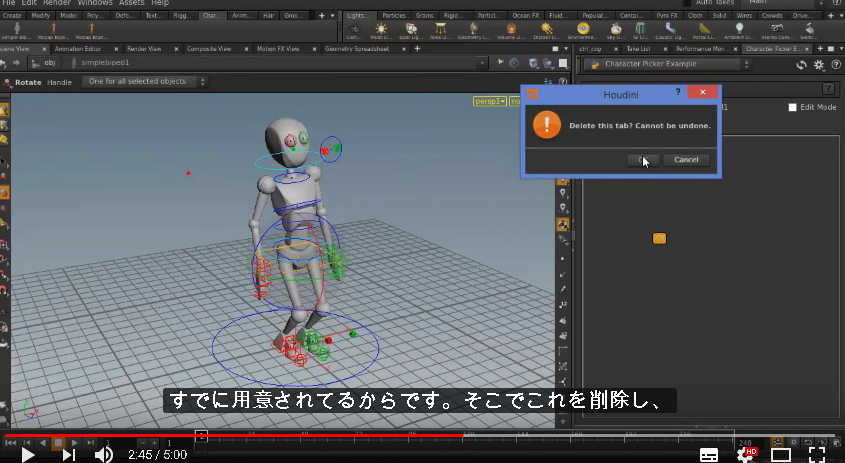Open the Character Picker Example dropdown

coord(668,64)
